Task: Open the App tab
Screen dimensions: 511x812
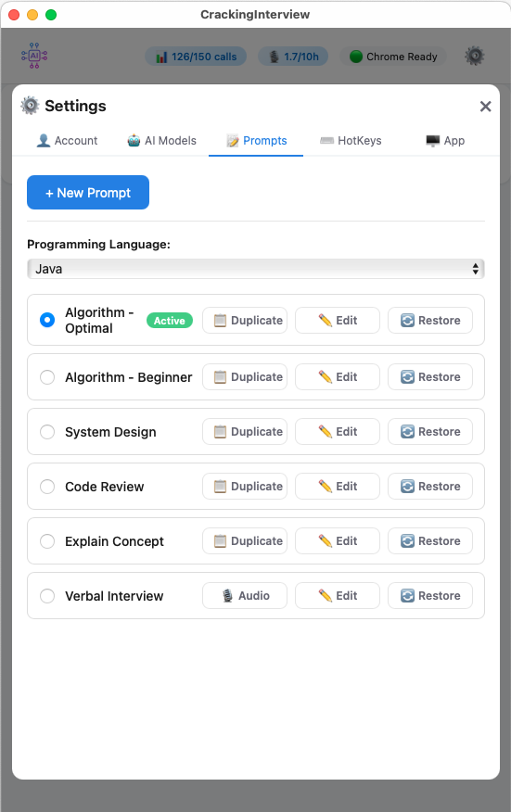Action: [445, 140]
